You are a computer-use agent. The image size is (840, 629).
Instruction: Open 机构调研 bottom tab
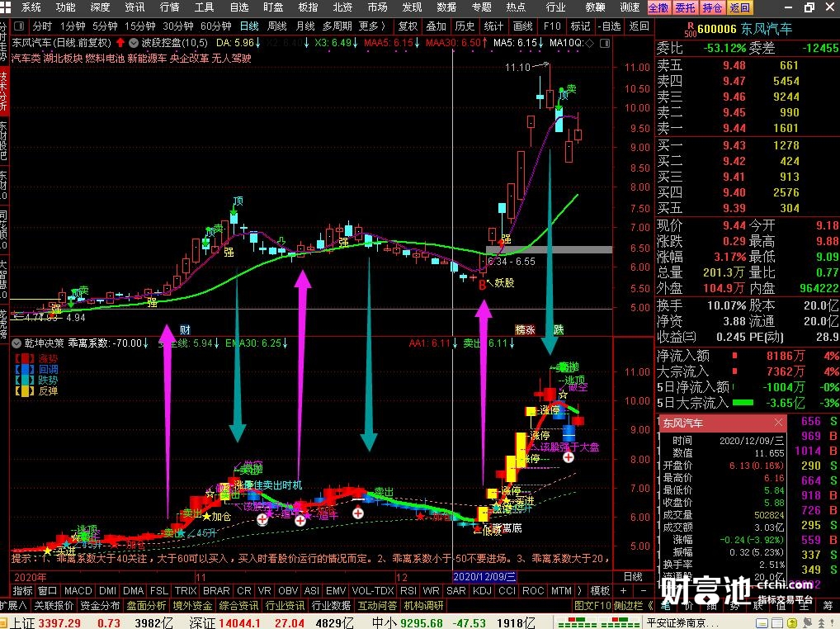pyautogui.click(x=424, y=605)
